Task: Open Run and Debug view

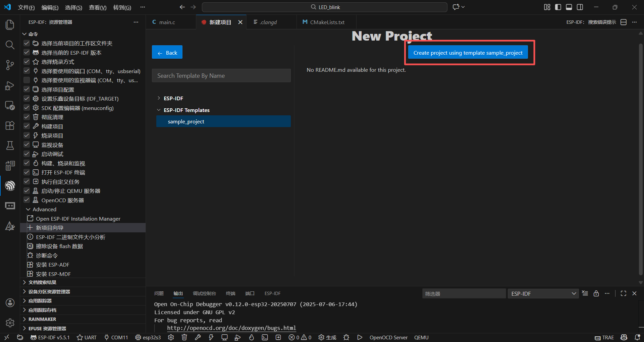Action: [x=10, y=85]
